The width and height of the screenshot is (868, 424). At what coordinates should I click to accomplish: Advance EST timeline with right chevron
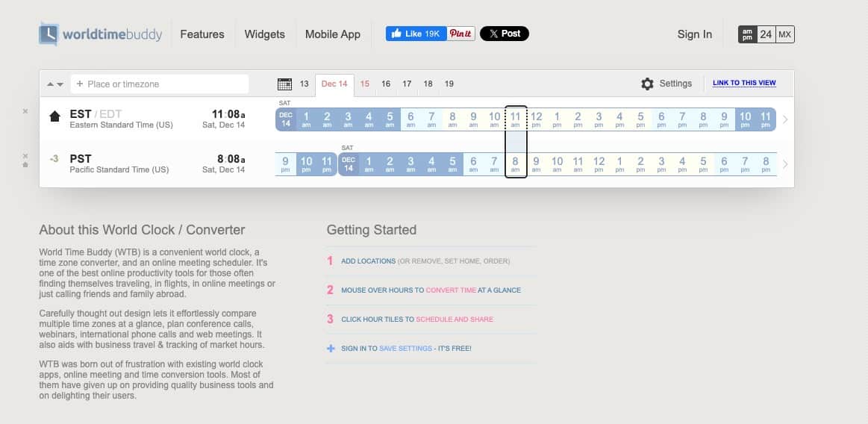pyautogui.click(x=785, y=119)
